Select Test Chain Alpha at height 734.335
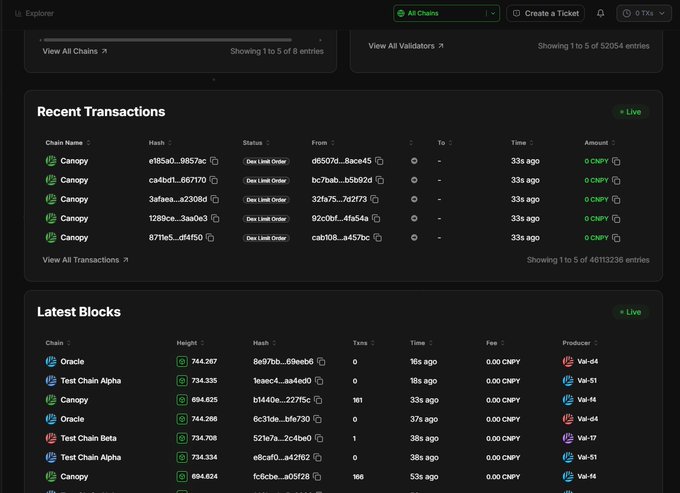 [91, 381]
